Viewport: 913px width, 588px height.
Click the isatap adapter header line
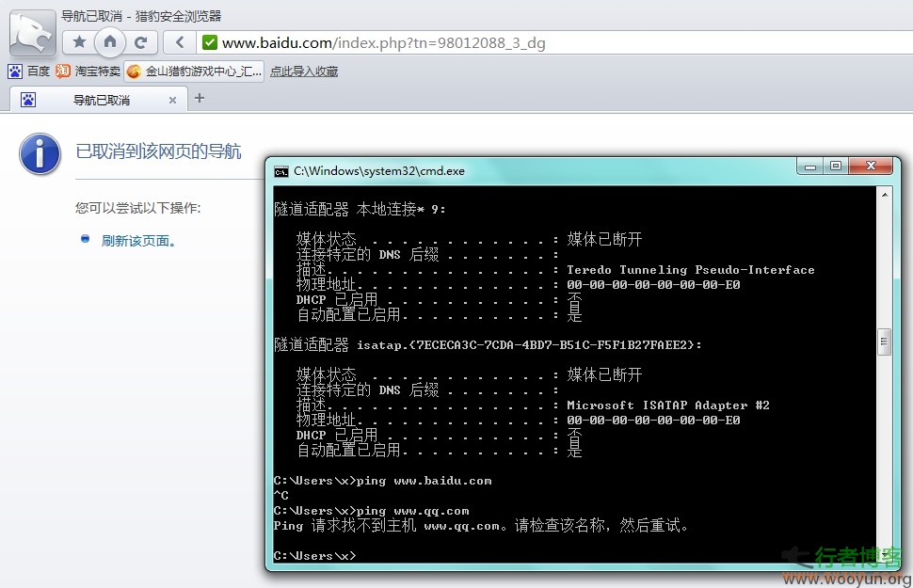[488, 344]
